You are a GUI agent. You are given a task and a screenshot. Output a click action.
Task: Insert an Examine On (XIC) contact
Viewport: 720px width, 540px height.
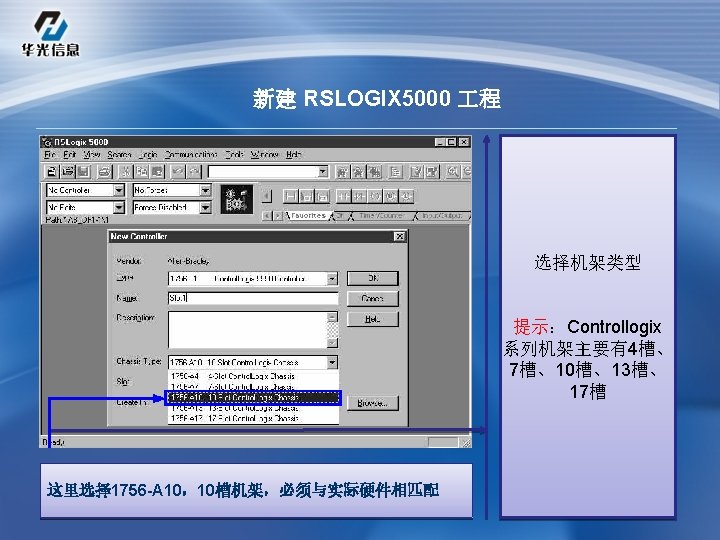click(343, 197)
